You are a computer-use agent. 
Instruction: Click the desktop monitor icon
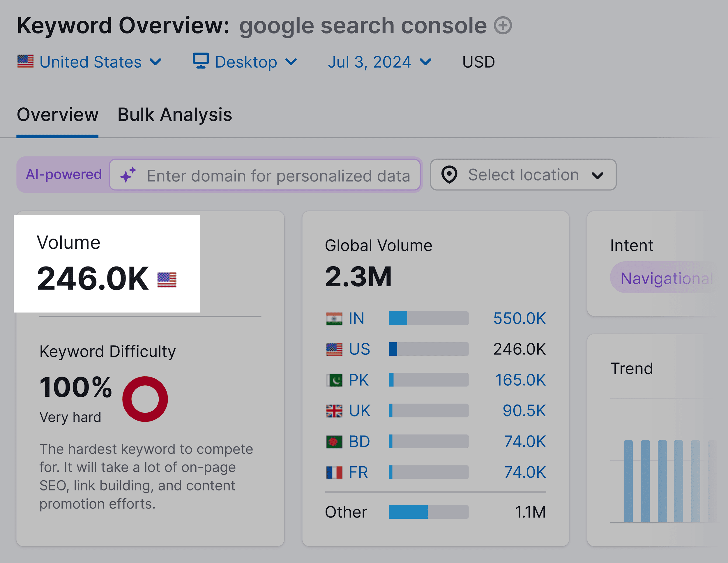pyautogui.click(x=201, y=61)
